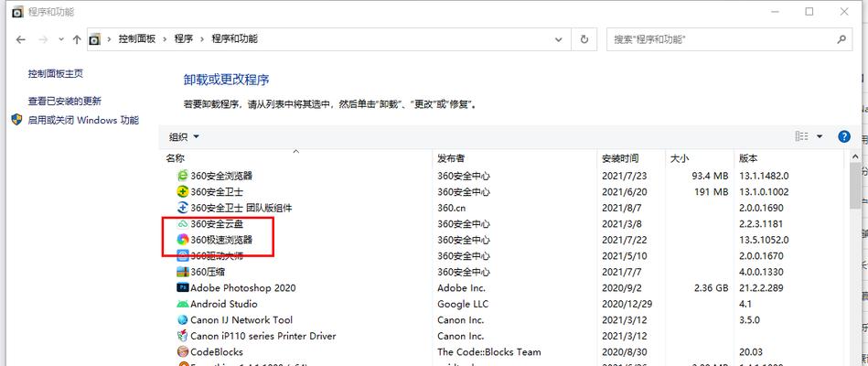The image size is (868, 366).
Task: Select the CodeBlocks name text
Action: tap(217, 352)
